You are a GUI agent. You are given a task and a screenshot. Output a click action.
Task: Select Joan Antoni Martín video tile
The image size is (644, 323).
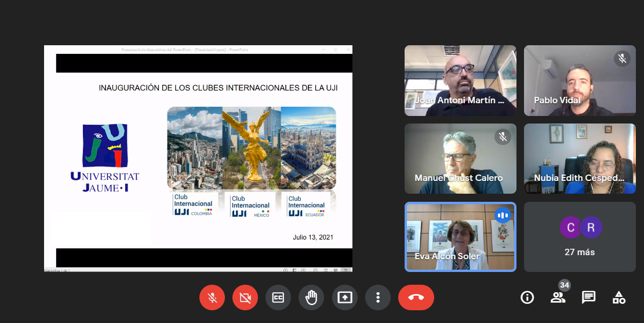[x=460, y=80]
